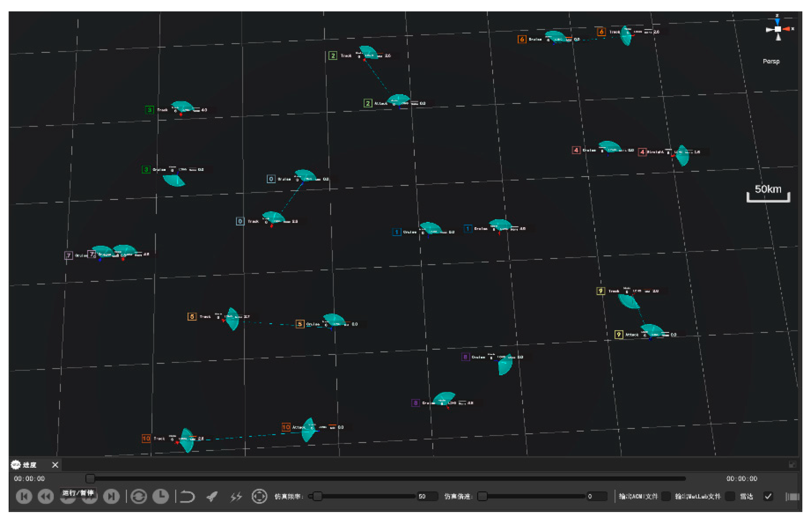Click the 仿真倍速 value field showing 0
Image resolution: width=812 pixels, height=521 pixels.
(x=596, y=496)
